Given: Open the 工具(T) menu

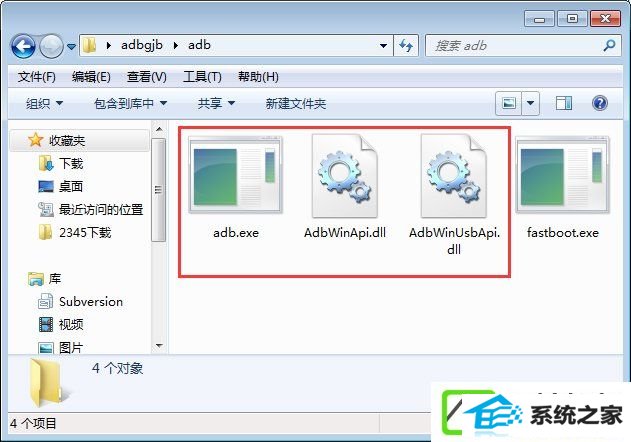Looking at the screenshot, I should tap(202, 76).
